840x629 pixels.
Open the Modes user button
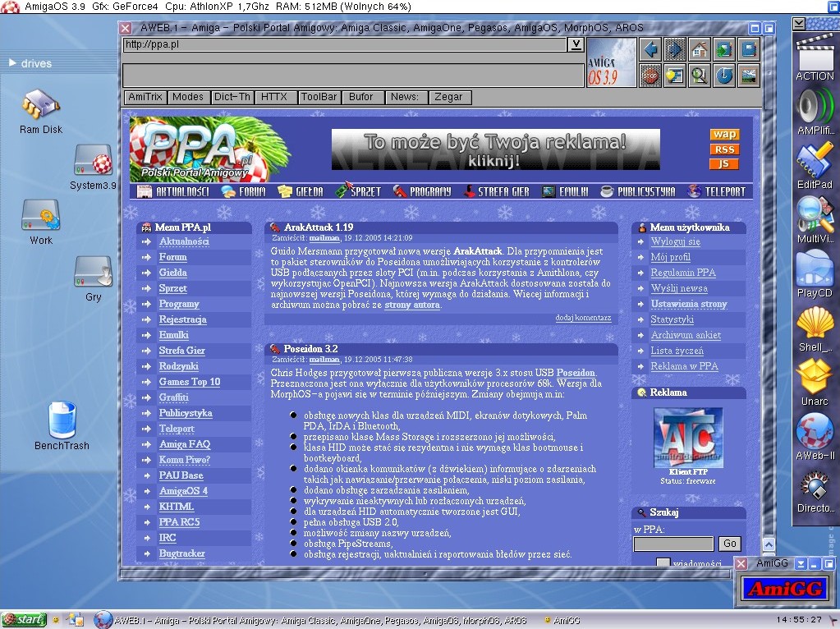(188, 97)
